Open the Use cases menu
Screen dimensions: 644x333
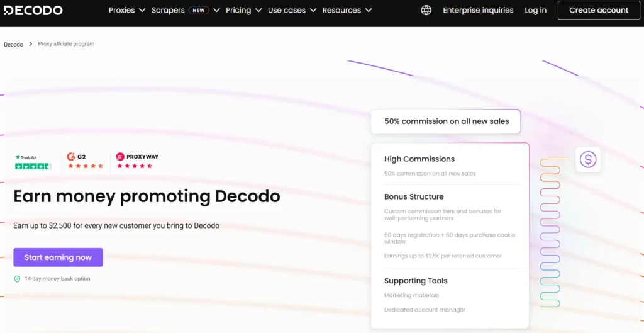pyautogui.click(x=287, y=10)
